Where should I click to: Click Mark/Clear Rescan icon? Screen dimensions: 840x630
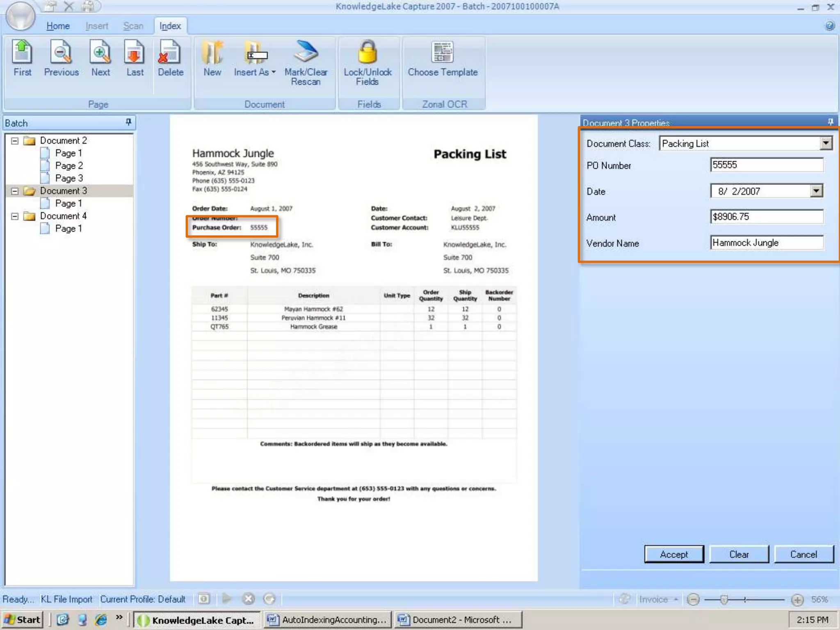[x=306, y=62]
